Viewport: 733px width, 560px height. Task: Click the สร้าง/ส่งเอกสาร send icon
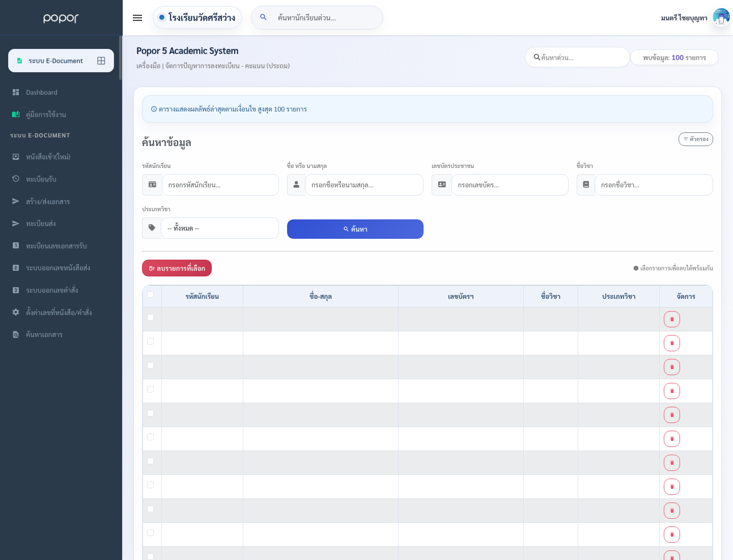pos(16,201)
